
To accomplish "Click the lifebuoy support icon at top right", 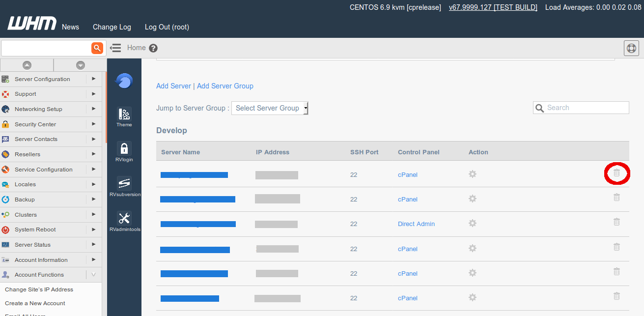I will (x=631, y=48).
